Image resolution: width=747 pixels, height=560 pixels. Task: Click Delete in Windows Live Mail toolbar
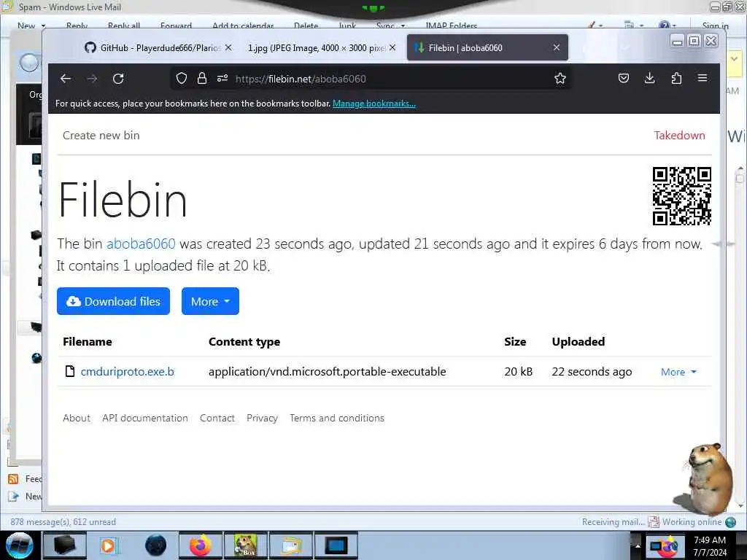306,26
